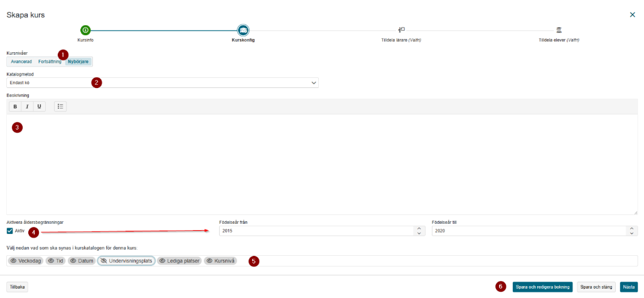Insert a bulleted list in Beskrivning
The height and width of the screenshot is (298, 644).
60,107
